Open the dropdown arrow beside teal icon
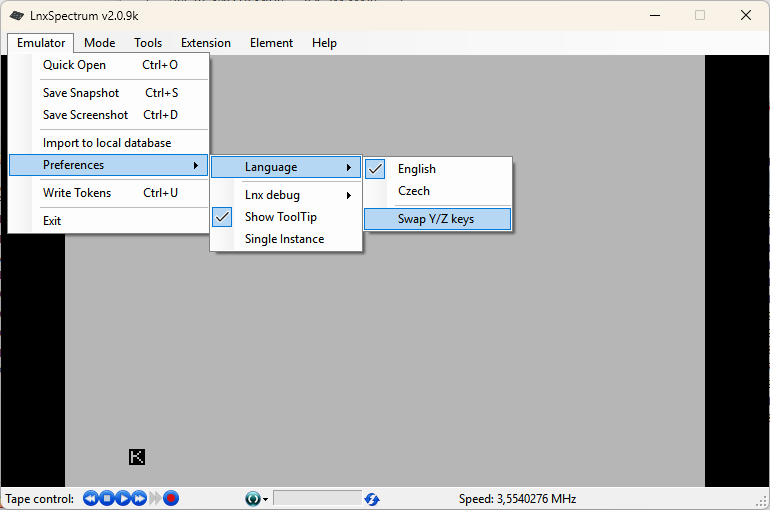Viewport: 770px width, 510px height. [265, 500]
